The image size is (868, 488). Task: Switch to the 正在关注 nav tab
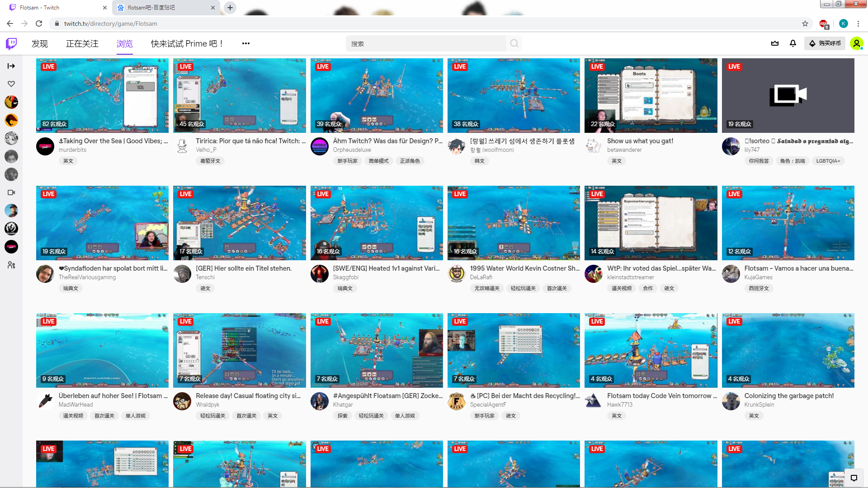(82, 43)
